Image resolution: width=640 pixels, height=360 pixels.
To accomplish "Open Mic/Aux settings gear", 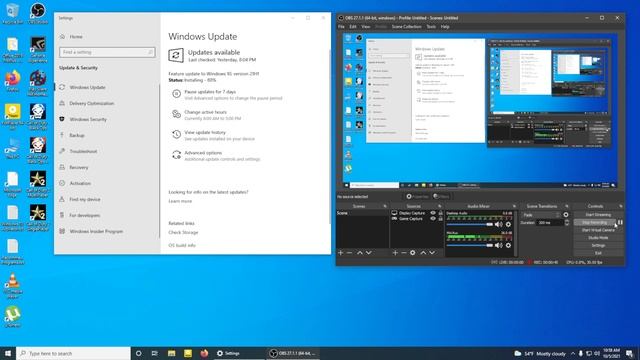I will (x=508, y=245).
